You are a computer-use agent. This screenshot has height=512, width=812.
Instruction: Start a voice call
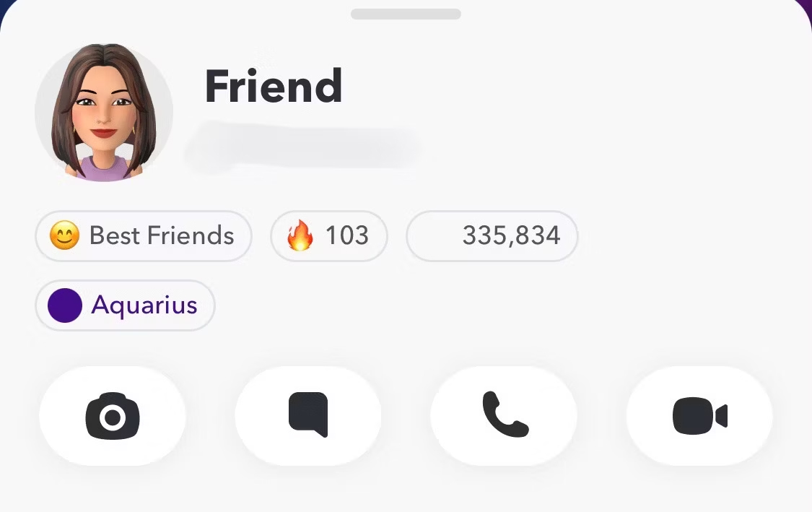[x=504, y=416]
